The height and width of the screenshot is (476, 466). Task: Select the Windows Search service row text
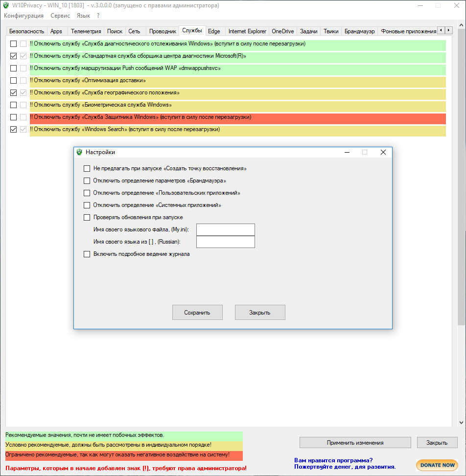click(125, 129)
